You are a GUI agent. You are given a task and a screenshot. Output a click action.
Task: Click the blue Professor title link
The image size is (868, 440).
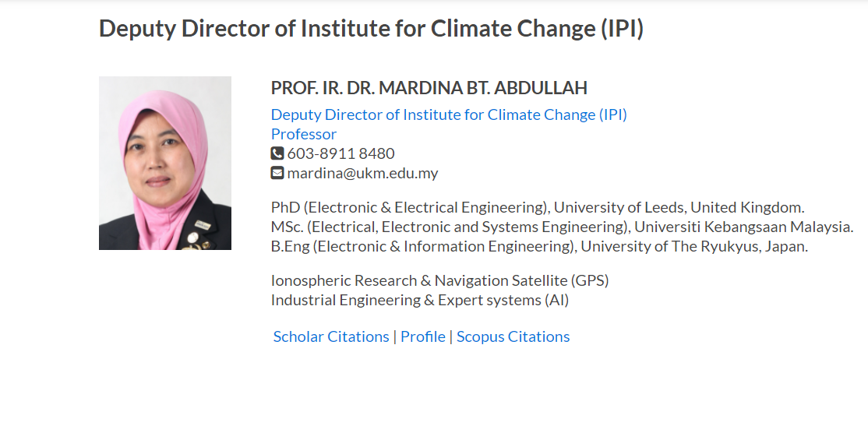tap(304, 134)
